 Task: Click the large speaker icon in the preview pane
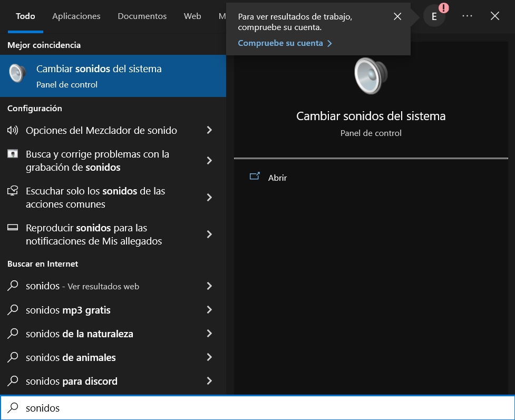pyautogui.click(x=371, y=76)
